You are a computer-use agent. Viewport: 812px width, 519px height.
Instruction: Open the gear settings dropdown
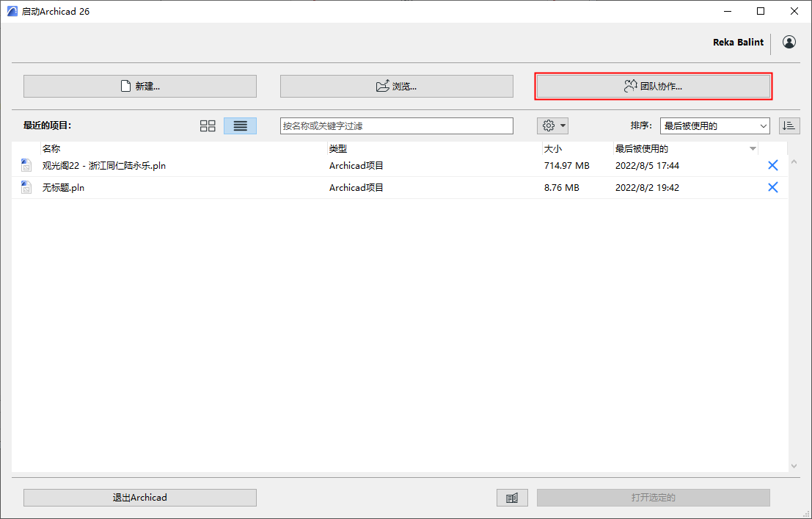pyautogui.click(x=552, y=126)
